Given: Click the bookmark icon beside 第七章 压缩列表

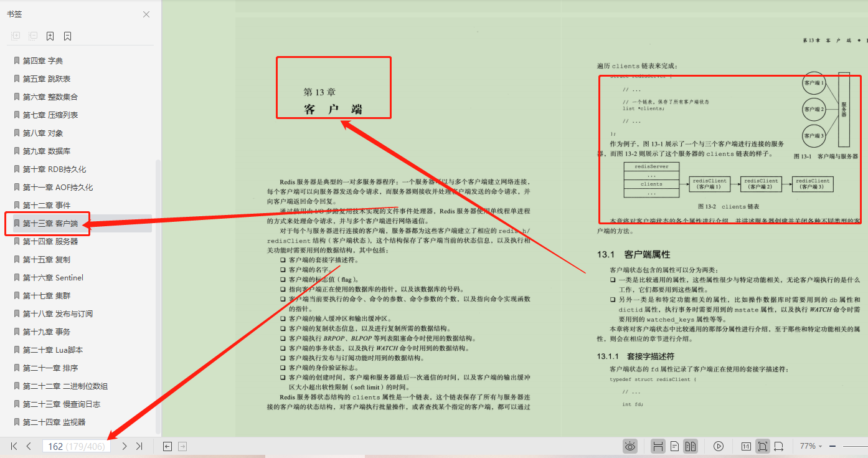Looking at the screenshot, I should click(17, 115).
